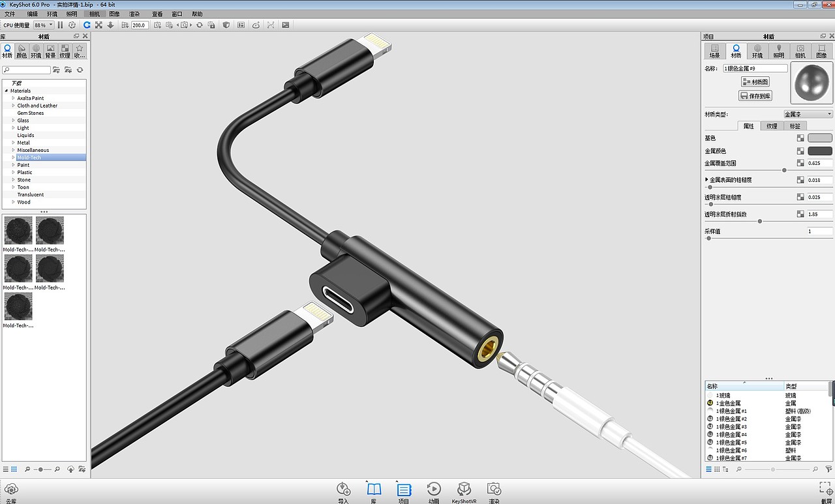
Task: Click Save to Library (保存到库) button
Action: pyautogui.click(x=755, y=96)
